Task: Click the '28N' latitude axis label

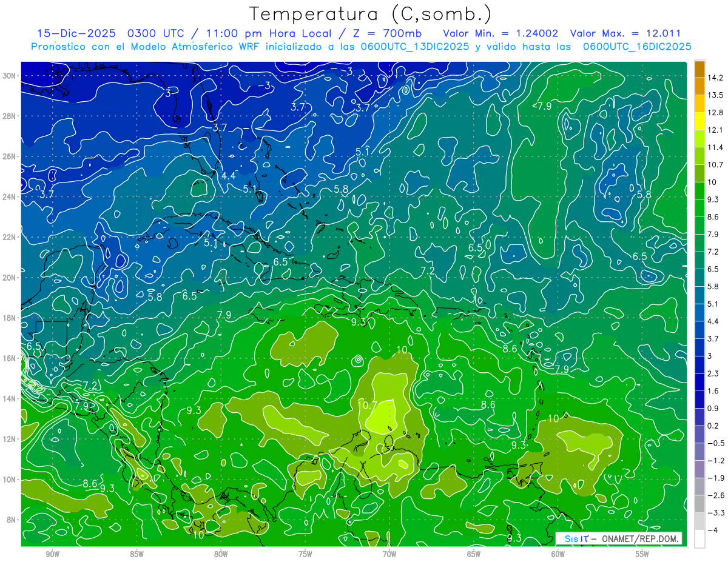Action: click(x=10, y=116)
